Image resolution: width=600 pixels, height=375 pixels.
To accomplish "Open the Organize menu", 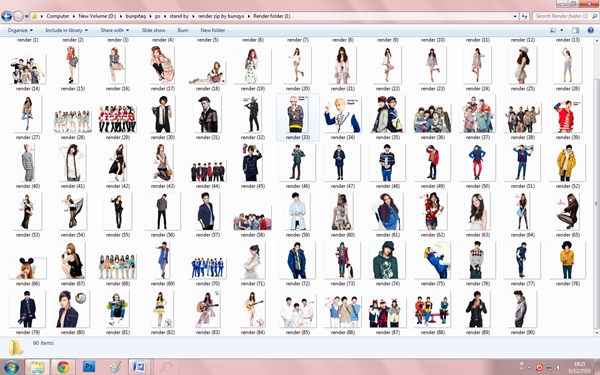I will coord(20,30).
